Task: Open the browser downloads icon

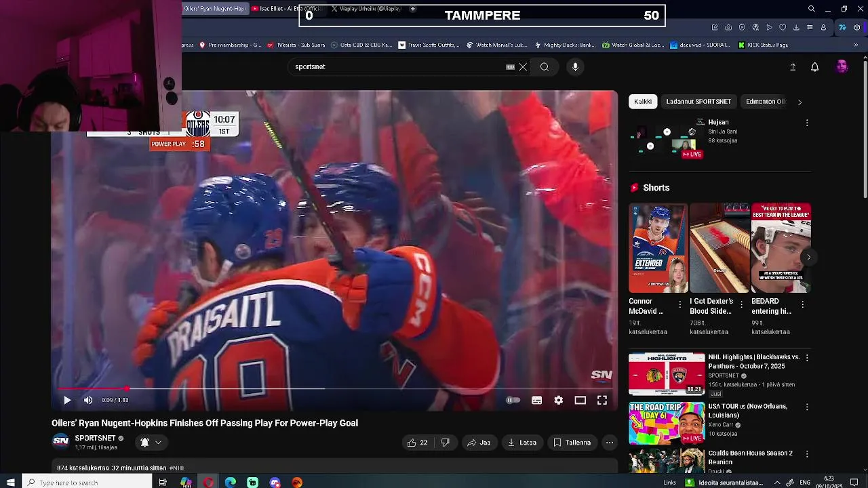Action: point(796,28)
